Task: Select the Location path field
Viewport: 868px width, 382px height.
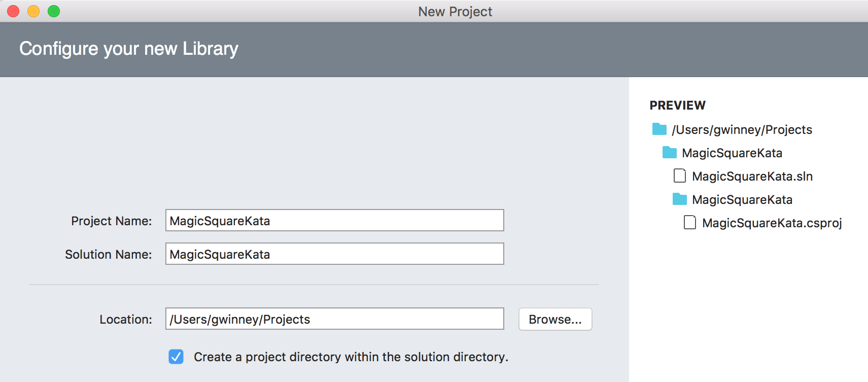Action: pyautogui.click(x=334, y=319)
